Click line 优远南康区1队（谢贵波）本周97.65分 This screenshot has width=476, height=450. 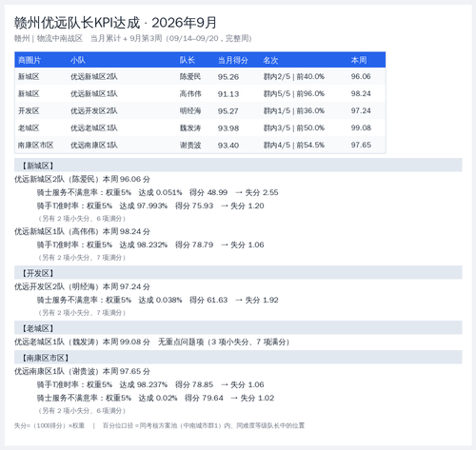[x=82, y=371]
